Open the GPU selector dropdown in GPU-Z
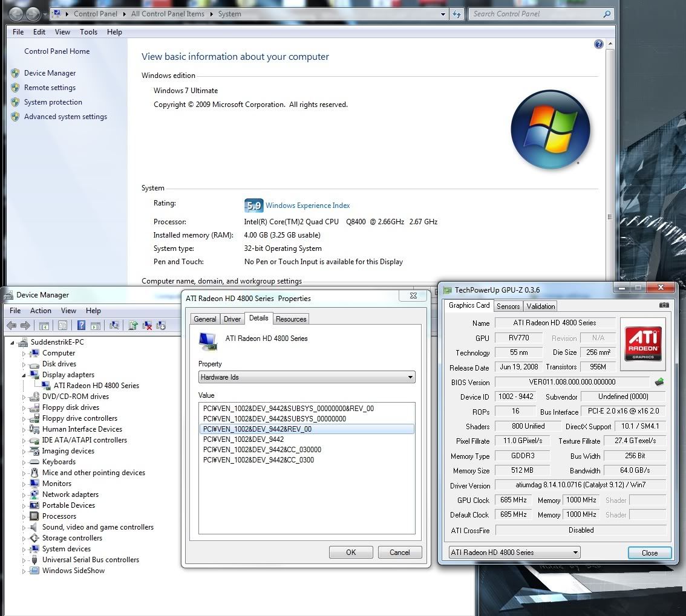686x616 pixels. [514, 552]
